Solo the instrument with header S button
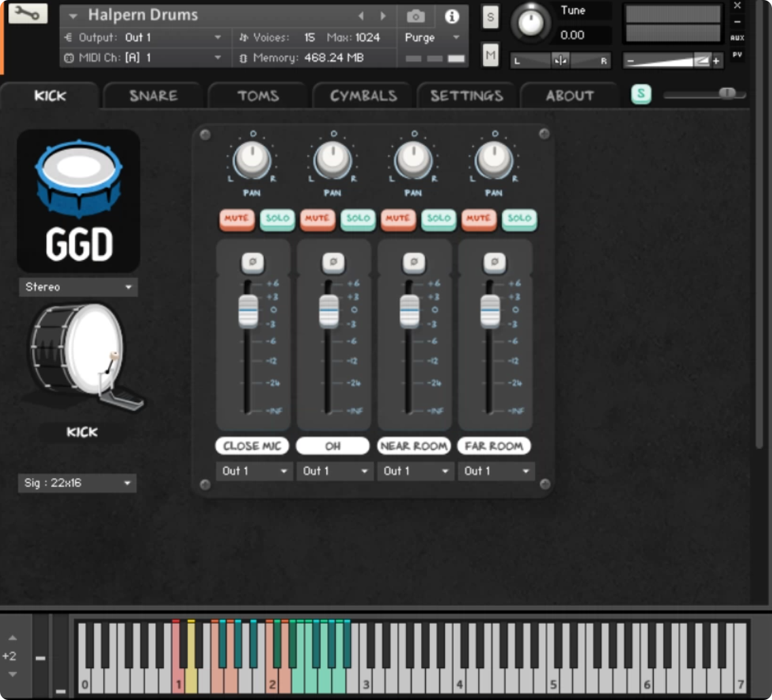Viewport: 772px width, 700px height. point(490,17)
